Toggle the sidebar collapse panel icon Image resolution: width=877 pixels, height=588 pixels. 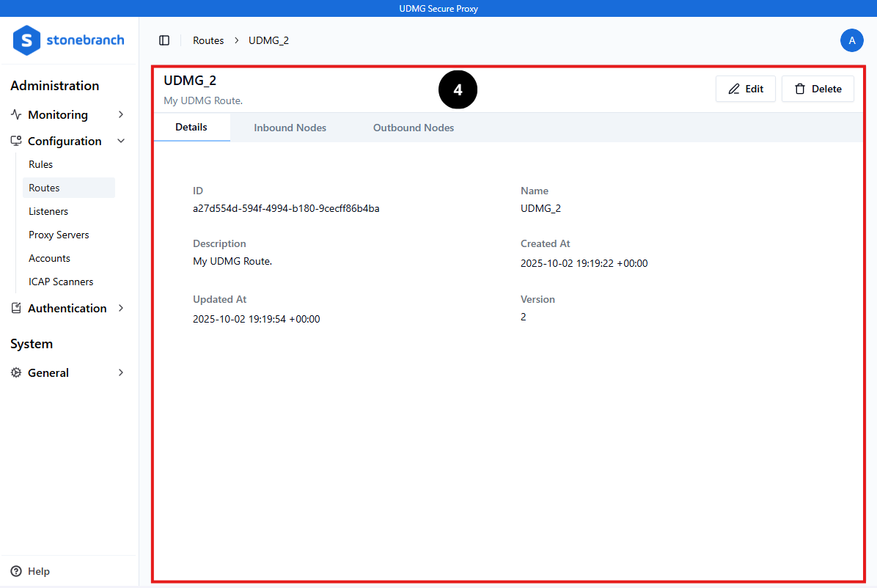tap(164, 40)
